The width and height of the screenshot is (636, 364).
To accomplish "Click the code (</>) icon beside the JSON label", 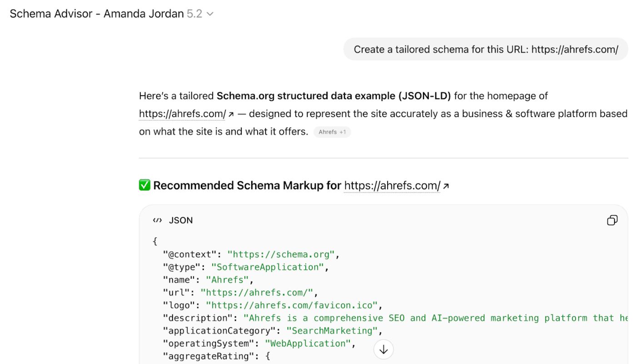I will pos(157,220).
